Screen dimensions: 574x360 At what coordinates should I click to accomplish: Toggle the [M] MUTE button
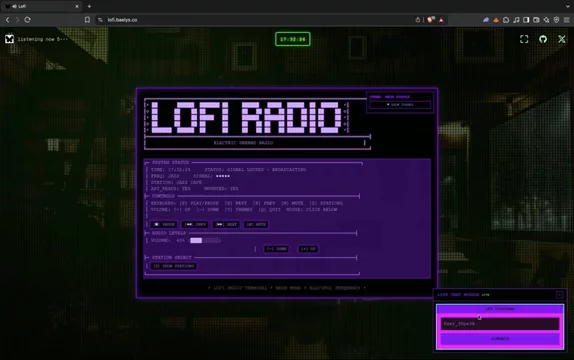tap(256, 224)
